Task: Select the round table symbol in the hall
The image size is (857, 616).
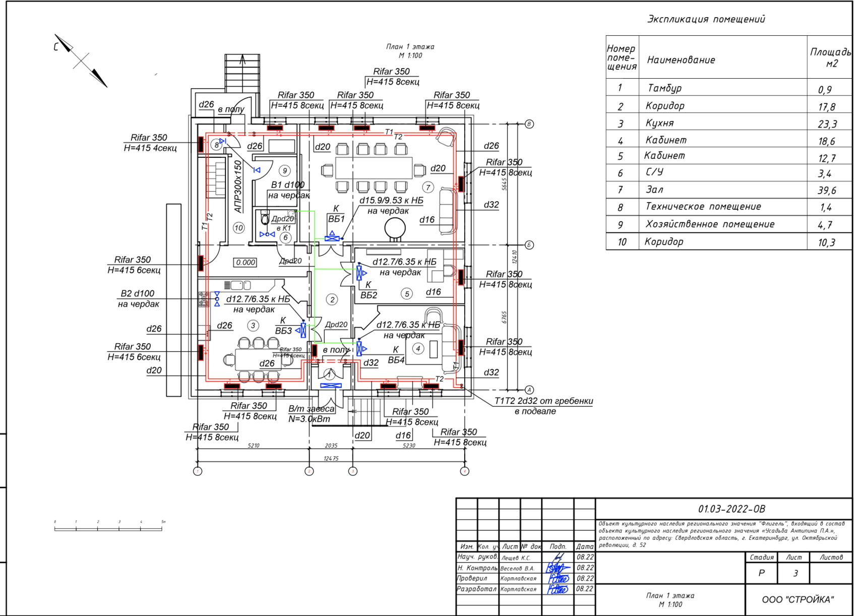Action: (x=395, y=229)
